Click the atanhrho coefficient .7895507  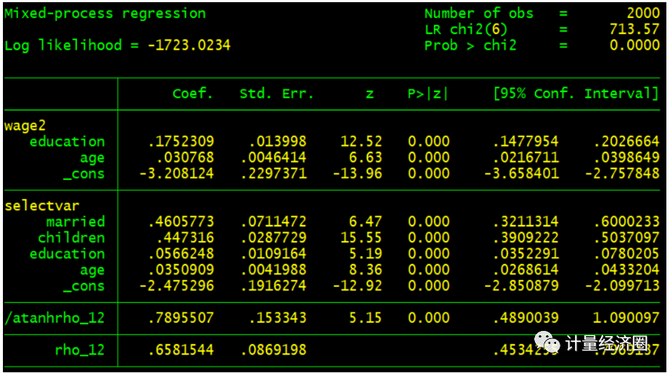tap(181, 318)
